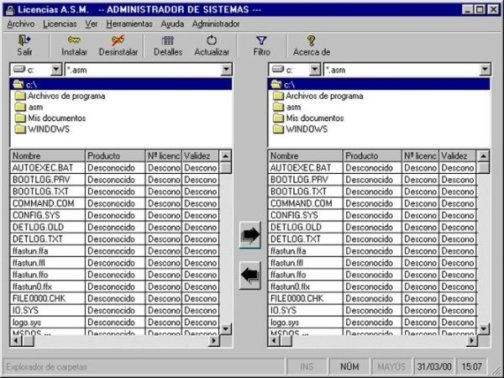This screenshot has height=378, width=504.
Task: Click the Salir exit toolbar icon
Action: coord(24,41)
